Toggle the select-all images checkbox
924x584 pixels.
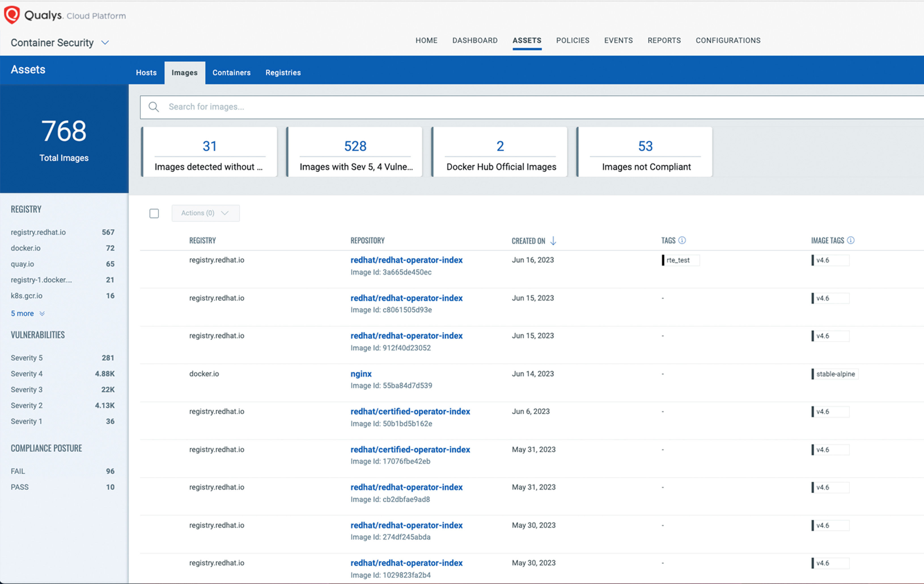[154, 213]
